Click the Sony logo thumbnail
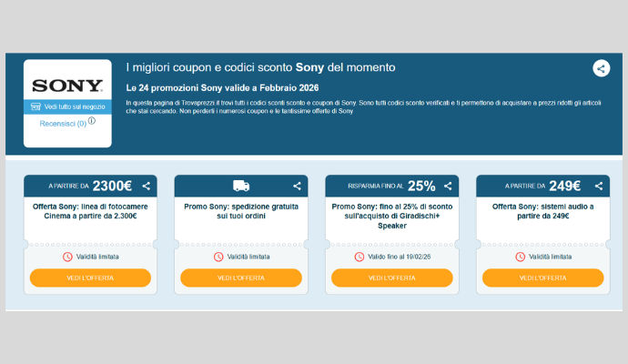The width and height of the screenshot is (628, 364). [67, 86]
